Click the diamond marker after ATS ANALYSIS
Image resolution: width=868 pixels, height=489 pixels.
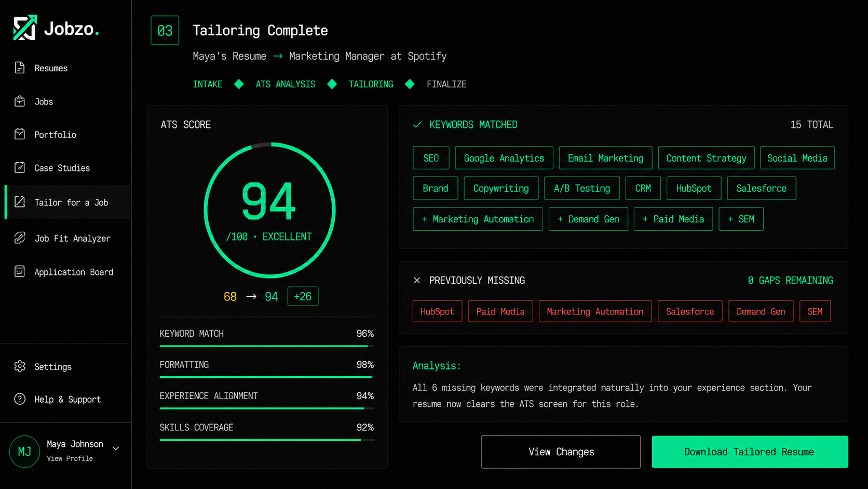(x=332, y=84)
